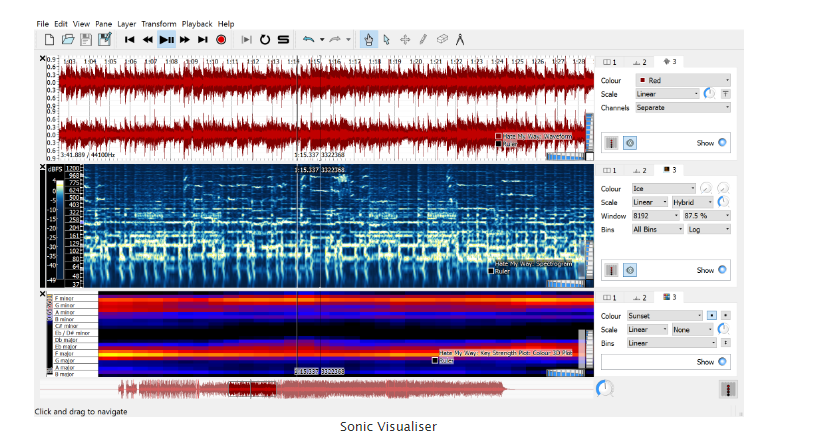
Task: Open spectrogram Window size dropdown 8192
Action: 656,216
